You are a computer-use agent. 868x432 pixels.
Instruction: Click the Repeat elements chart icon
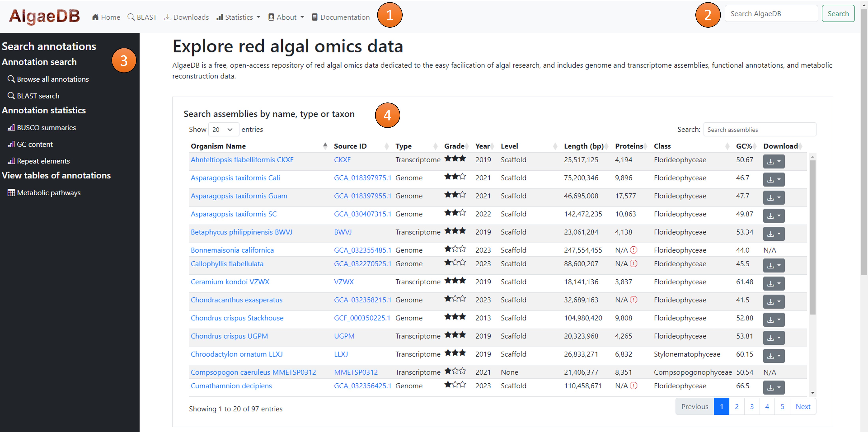click(x=10, y=161)
